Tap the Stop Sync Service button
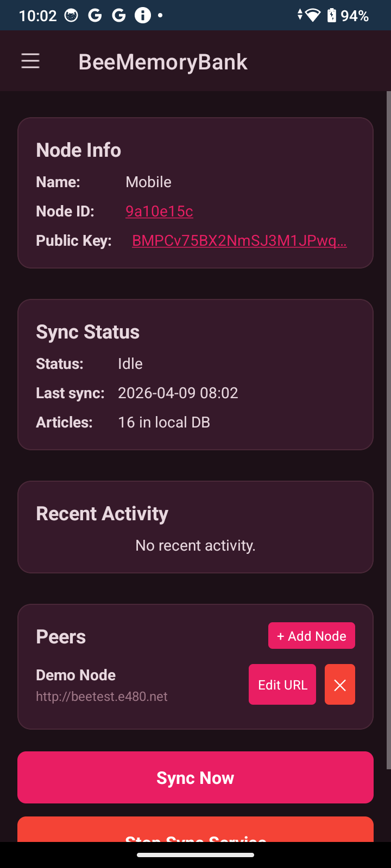Screen dimensions: 391x868 (x=195, y=829)
